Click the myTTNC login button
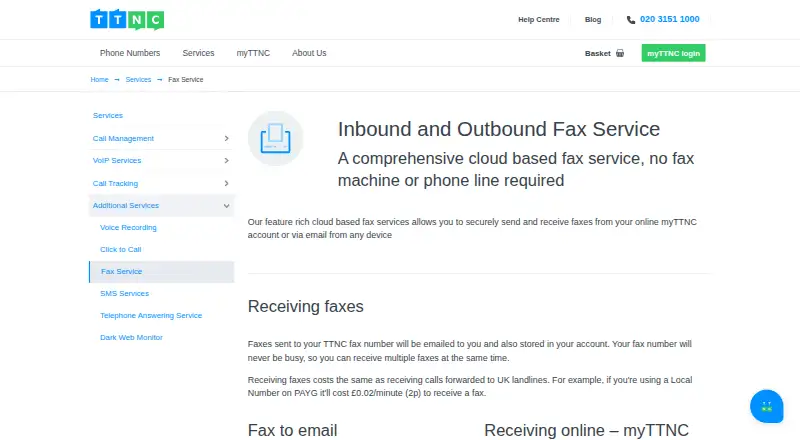The height and width of the screenshot is (440, 800). click(673, 53)
